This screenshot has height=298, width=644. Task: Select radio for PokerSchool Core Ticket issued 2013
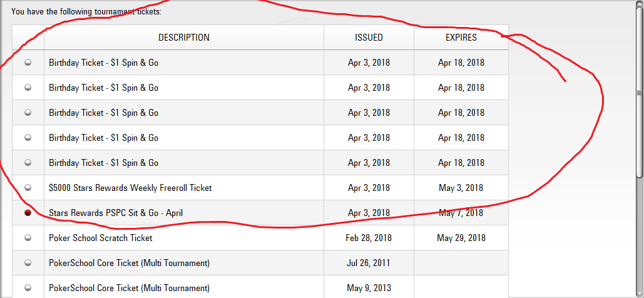(x=28, y=288)
